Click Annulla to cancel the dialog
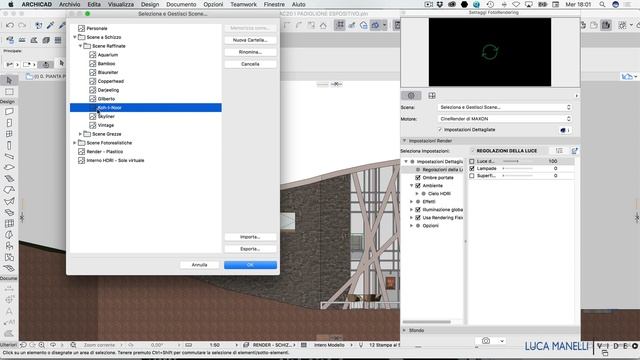640x360 pixels. tap(199, 265)
